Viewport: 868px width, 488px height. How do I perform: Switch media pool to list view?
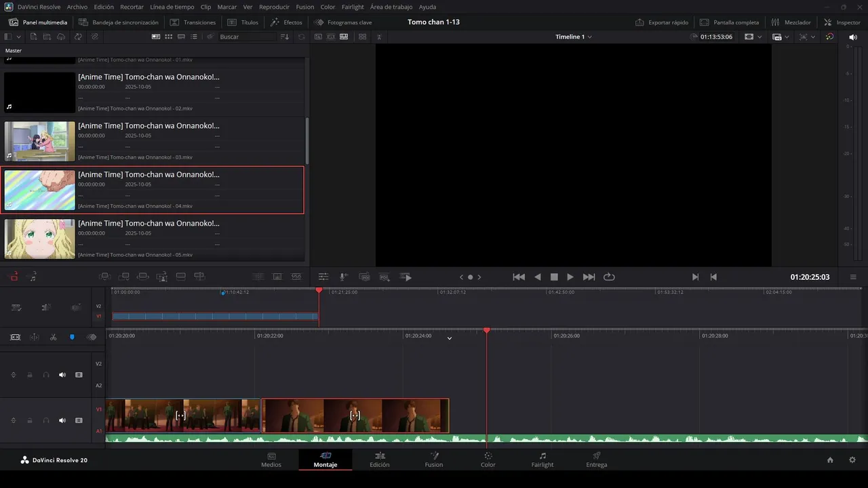(x=194, y=37)
